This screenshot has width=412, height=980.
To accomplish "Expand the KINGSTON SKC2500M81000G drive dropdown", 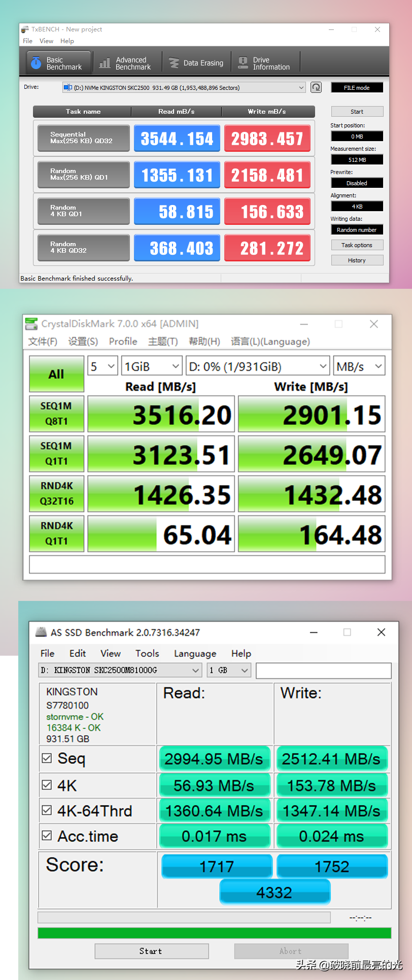I will [196, 670].
